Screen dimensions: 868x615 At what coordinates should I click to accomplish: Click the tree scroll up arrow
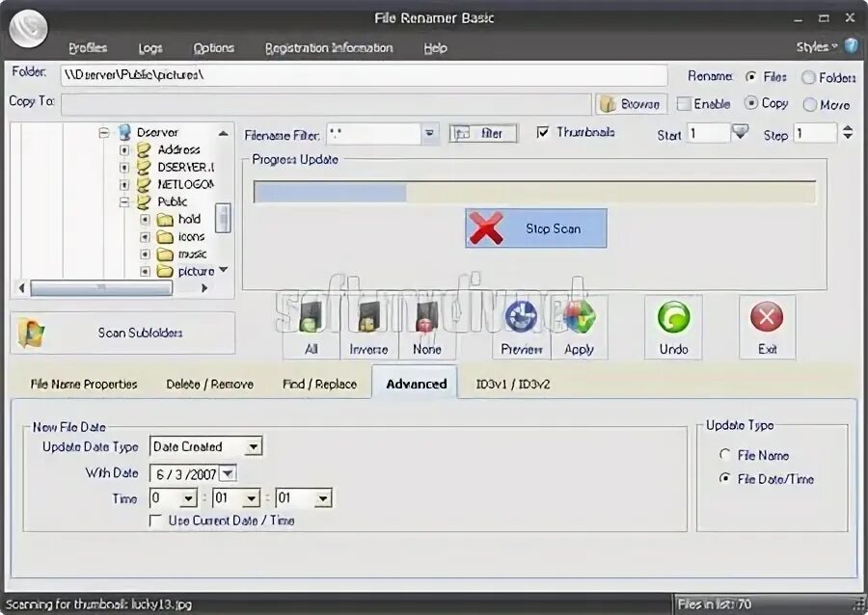223,133
